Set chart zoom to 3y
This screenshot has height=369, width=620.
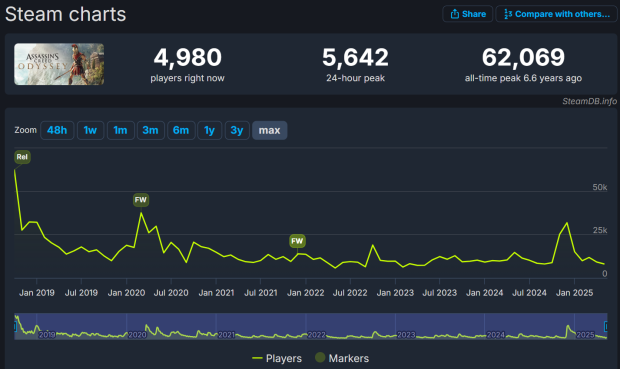pos(237,130)
